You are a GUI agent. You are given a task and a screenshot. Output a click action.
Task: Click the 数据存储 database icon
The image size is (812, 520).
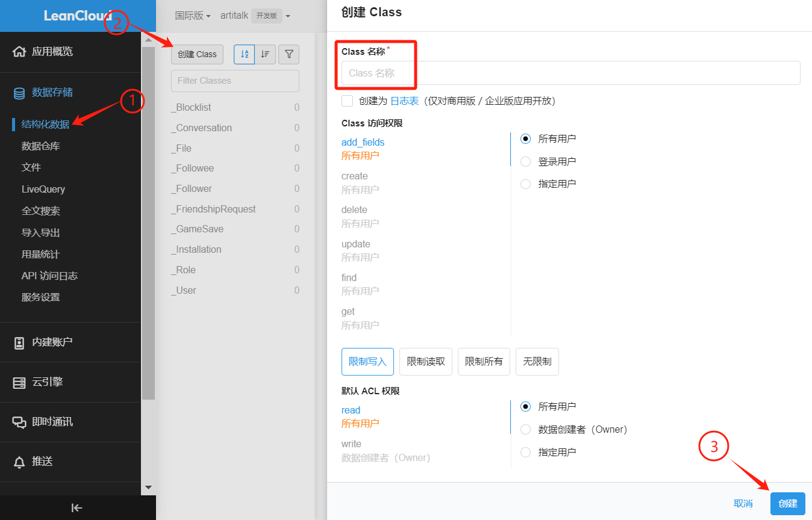click(19, 93)
